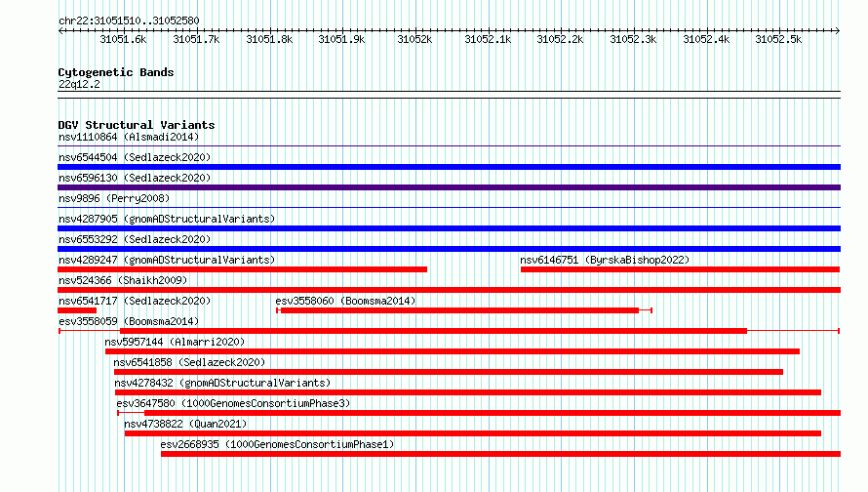Select nsv4287905 (gnomADStructuralVariants) label

pos(167,219)
